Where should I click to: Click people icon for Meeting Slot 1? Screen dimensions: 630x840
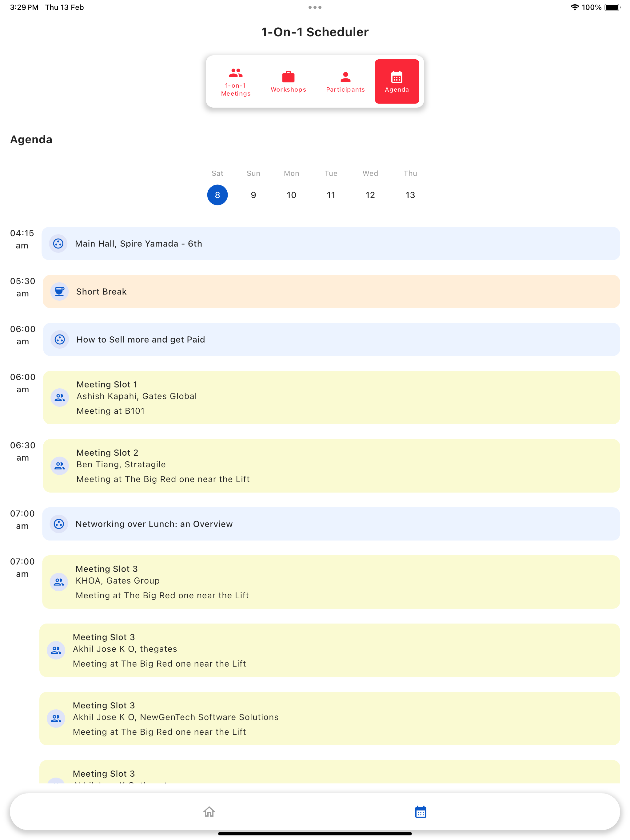click(60, 397)
